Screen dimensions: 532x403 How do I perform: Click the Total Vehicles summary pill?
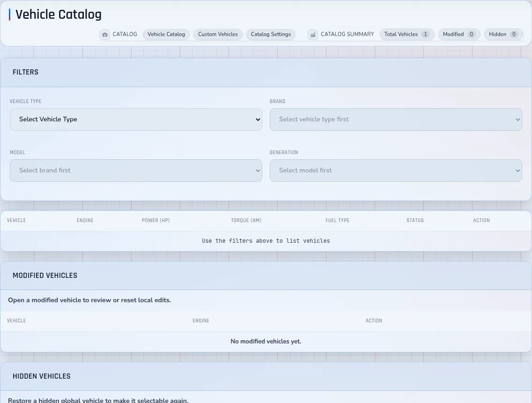pyautogui.click(x=407, y=34)
